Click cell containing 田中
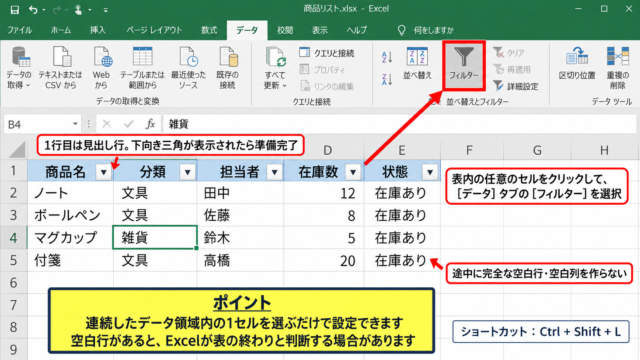640x360 pixels. 240,193
